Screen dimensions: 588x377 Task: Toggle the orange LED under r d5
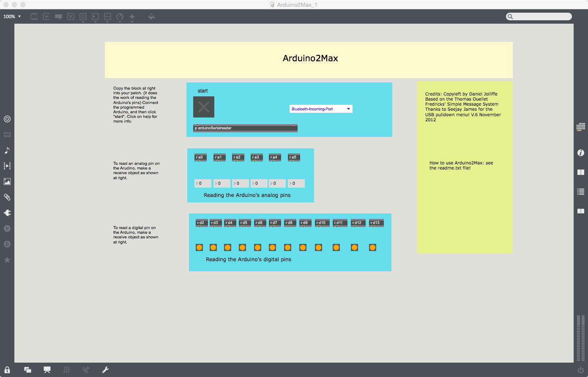pos(242,247)
